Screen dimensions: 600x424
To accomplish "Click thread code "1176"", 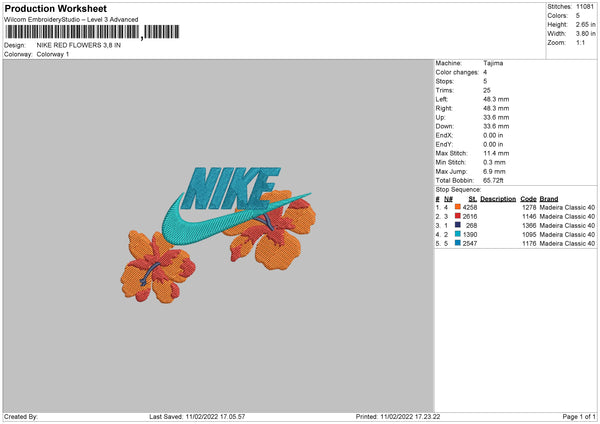I will tap(529, 243).
